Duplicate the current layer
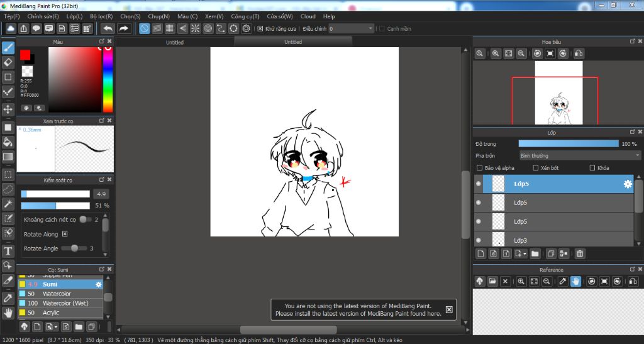The image size is (644, 344). [551, 253]
